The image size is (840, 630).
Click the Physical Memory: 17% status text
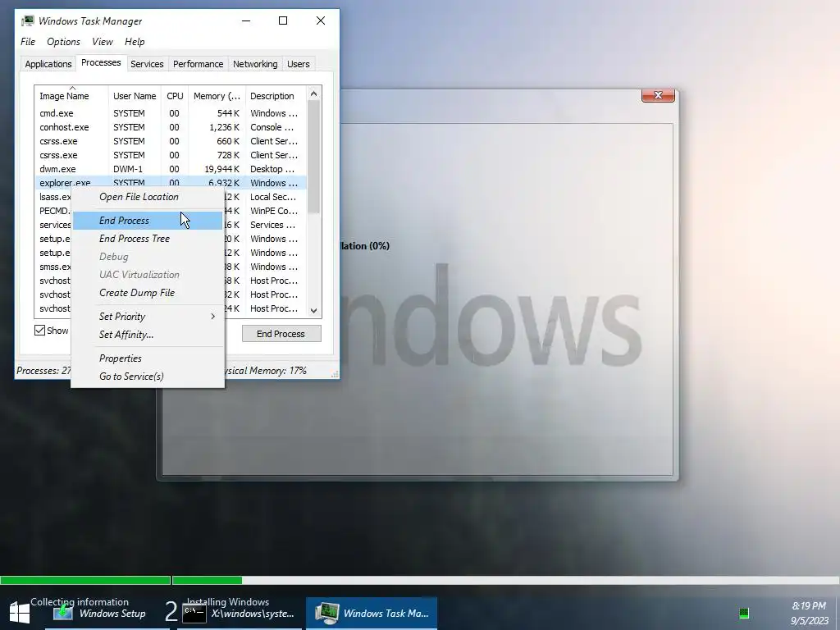tap(265, 371)
